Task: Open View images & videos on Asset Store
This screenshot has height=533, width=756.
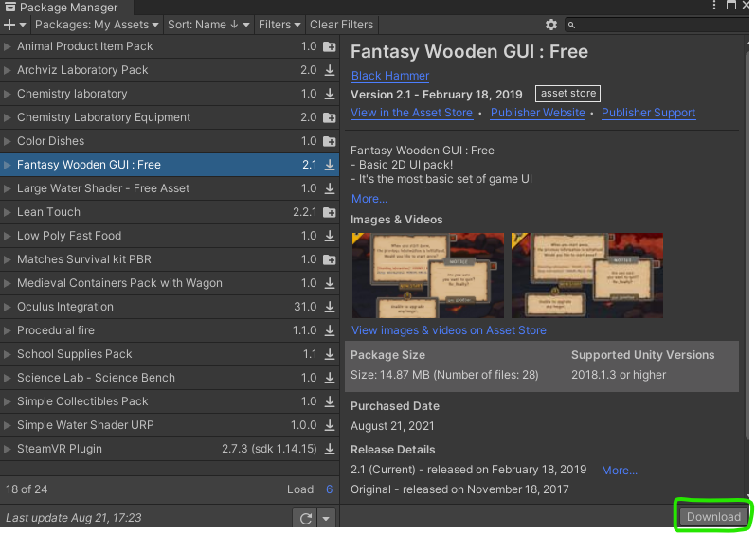Action: (x=449, y=330)
